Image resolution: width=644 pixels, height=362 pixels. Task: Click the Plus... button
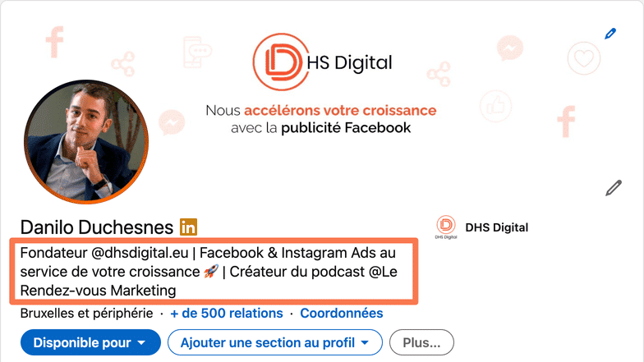click(x=421, y=342)
